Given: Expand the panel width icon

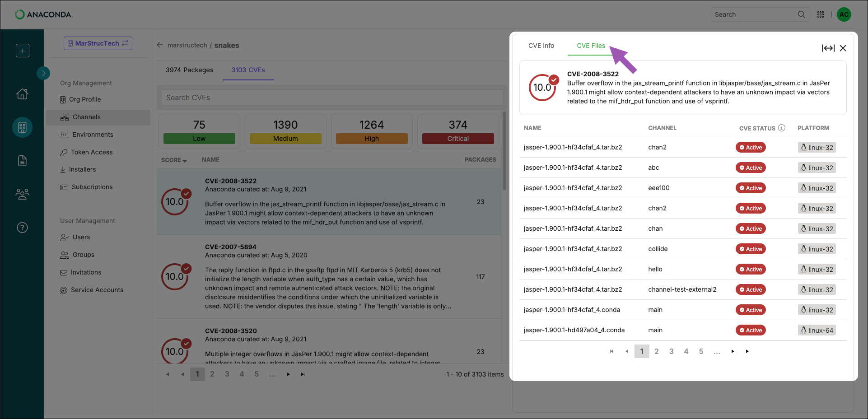Looking at the screenshot, I should (x=828, y=48).
